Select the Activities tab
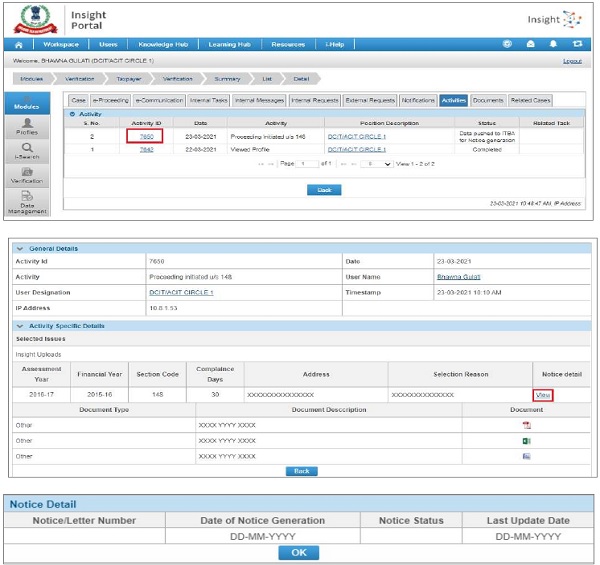600x565 pixels. 453,100
